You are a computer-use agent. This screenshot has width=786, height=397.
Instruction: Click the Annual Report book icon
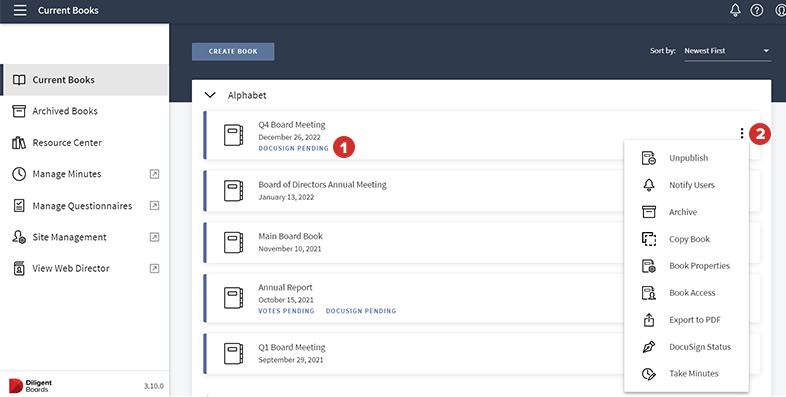point(233,298)
